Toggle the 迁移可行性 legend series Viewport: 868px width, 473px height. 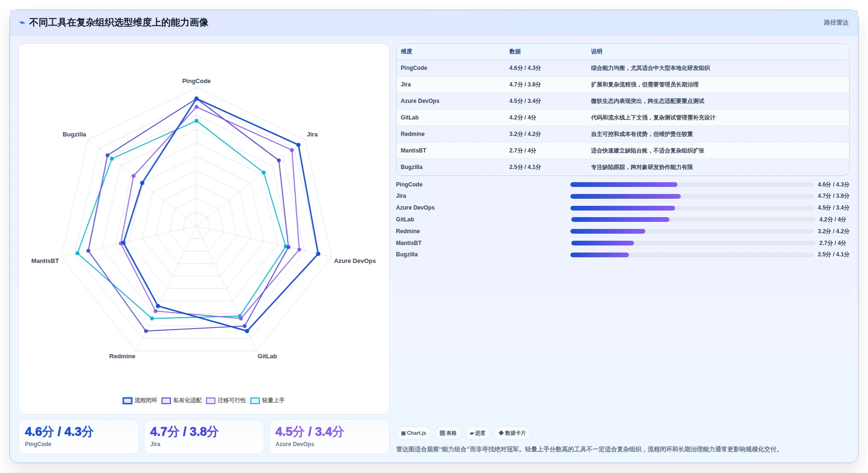pyautogui.click(x=226, y=400)
